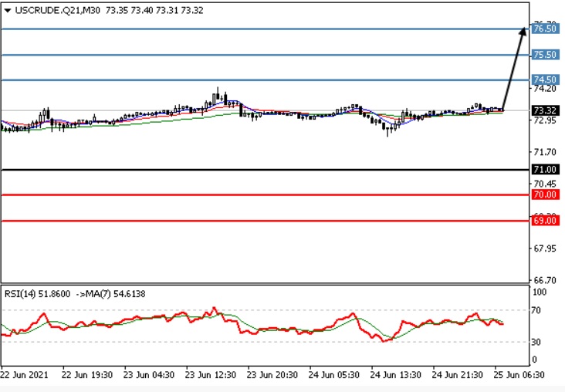Click the 24 Jun 13:30 time axis label
The width and height of the screenshot is (565, 392).
[x=396, y=375]
